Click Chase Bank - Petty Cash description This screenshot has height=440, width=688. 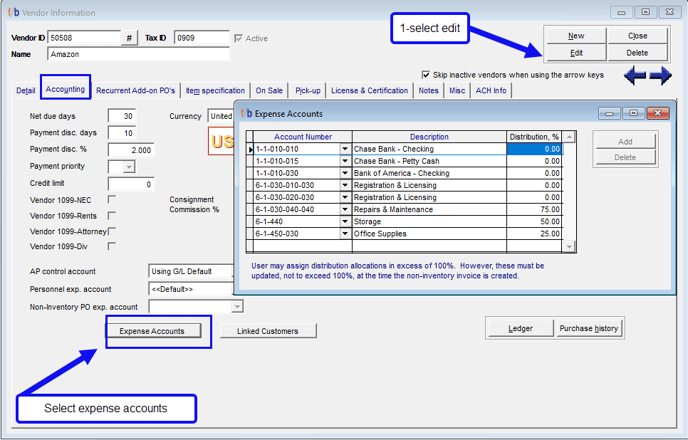[429, 161]
